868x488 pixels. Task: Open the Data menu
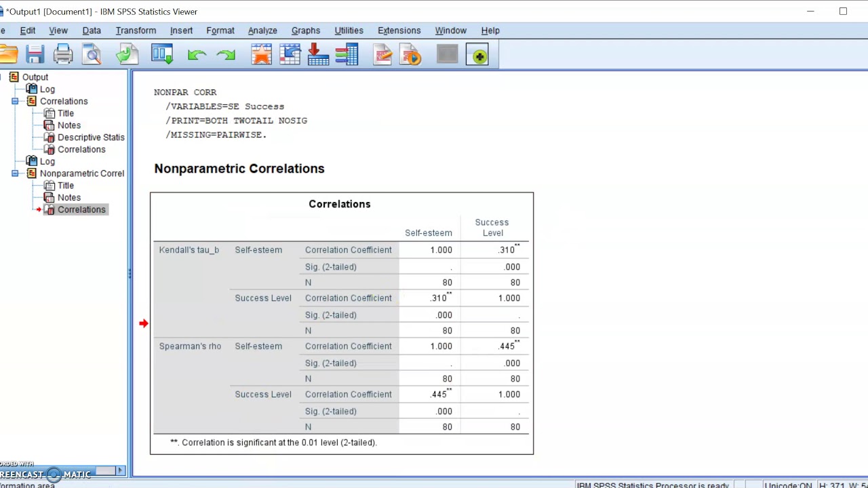(92, 30)
